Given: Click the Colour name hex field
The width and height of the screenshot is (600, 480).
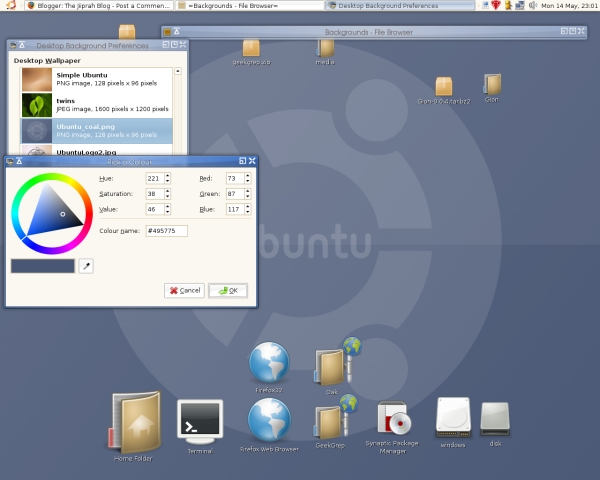Looking at the screenshot, I should coord(166,231).
